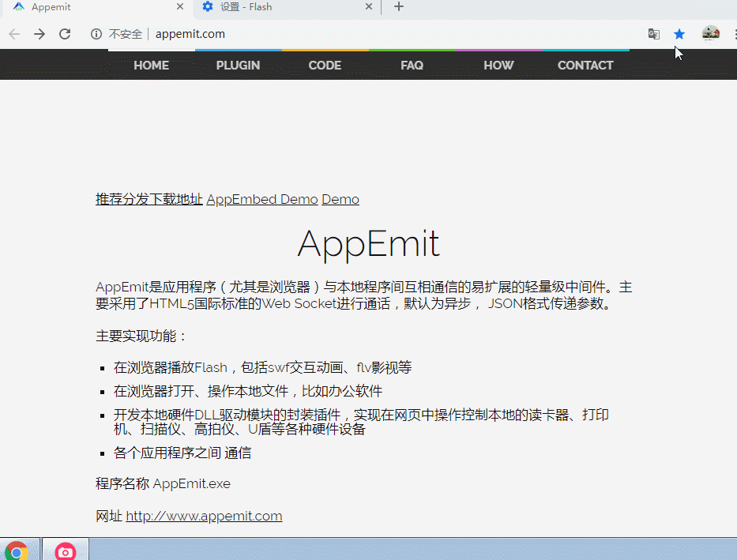Screen dimensions: 737x560
Task: Click the bullet 各个应用程序之间 通信
Action: click(182, 453)
